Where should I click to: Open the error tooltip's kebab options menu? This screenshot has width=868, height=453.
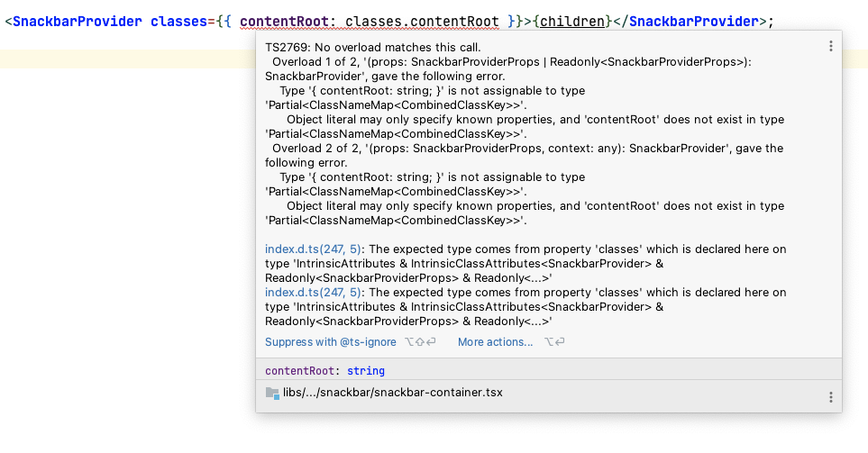(830, 47)
